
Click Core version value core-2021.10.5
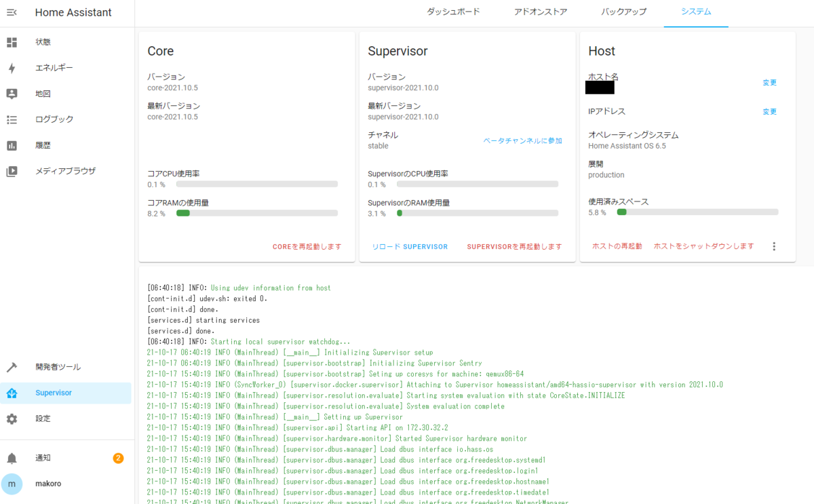tap(172, 88)
